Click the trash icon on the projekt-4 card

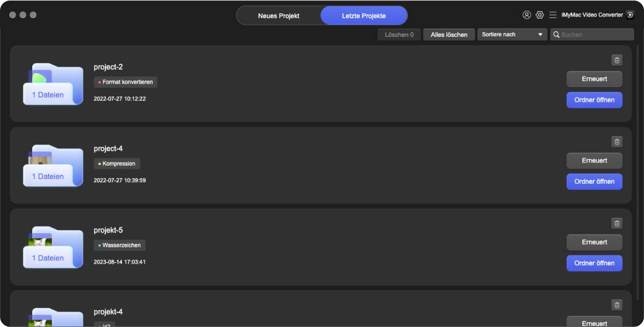tap(616, 305)
